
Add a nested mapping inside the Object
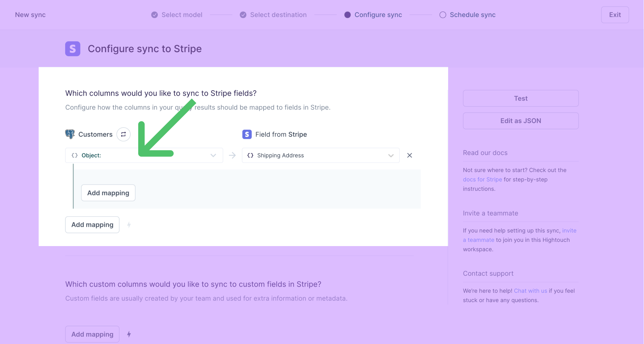(x=108, y=193)
